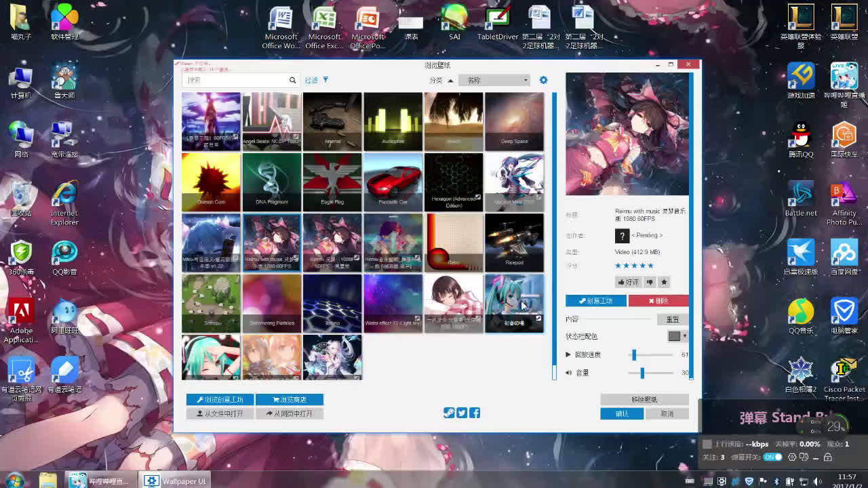Open Microsoft Office Excel desktop shortcut
This screenshot has width=868, height=488.
click(324, 28)
